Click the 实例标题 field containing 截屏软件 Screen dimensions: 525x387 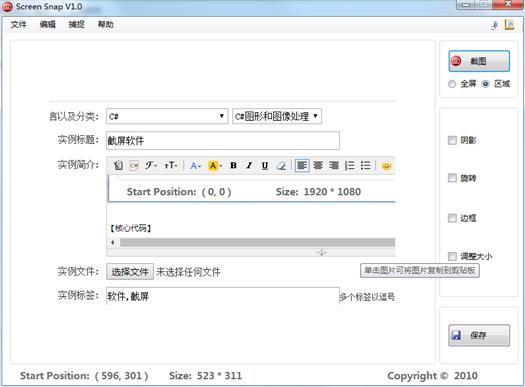tap(223, 141)
